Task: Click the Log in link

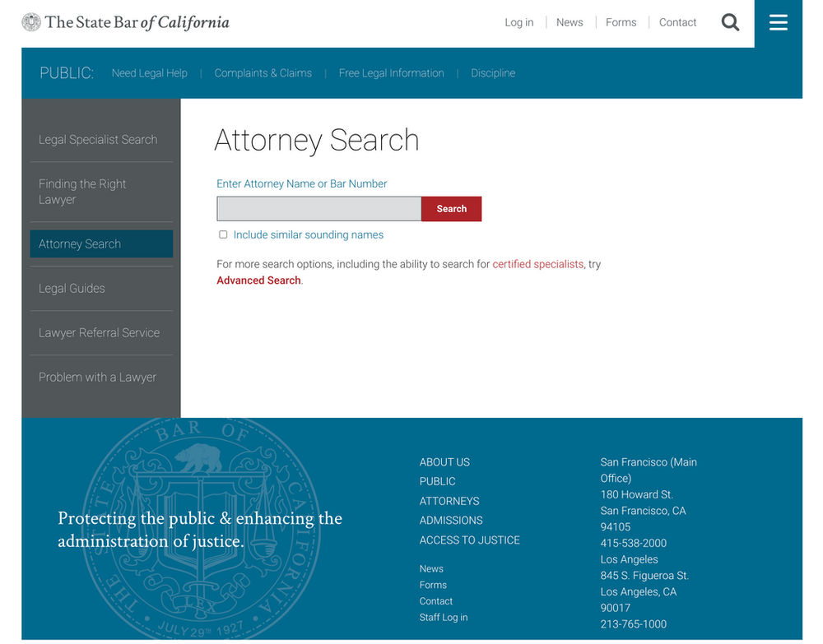Action: point(518,22)
